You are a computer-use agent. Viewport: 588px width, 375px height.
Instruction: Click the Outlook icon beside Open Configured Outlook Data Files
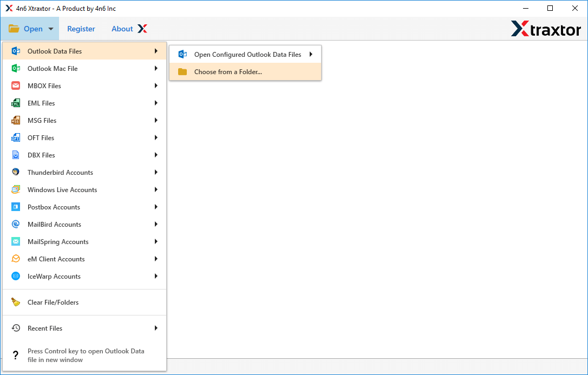point(182,54)
